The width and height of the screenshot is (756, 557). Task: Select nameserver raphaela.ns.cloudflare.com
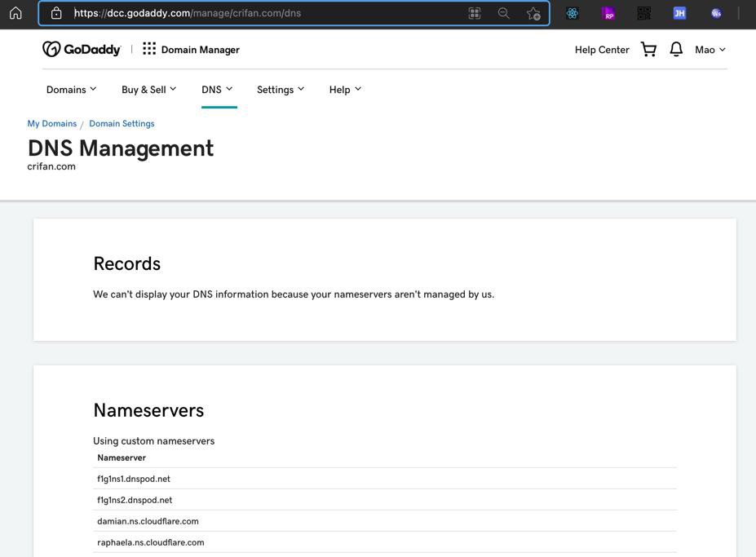[x=385, y=542]
